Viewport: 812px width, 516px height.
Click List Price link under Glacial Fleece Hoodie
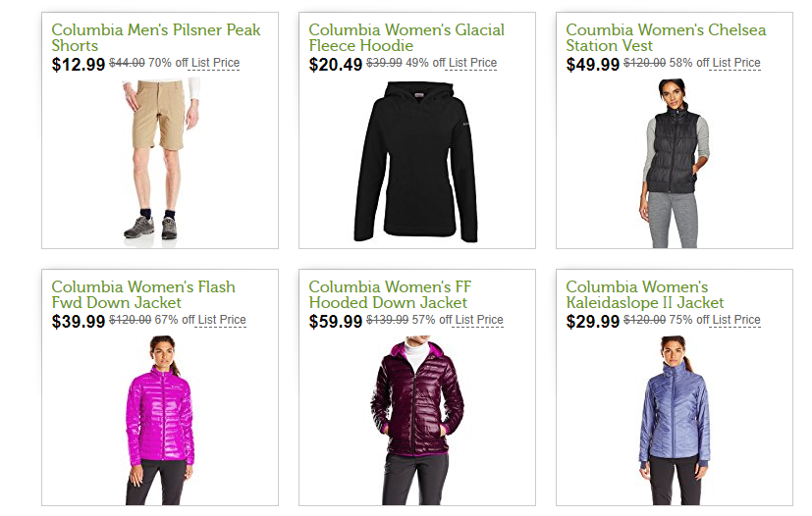tap(472, 64)
